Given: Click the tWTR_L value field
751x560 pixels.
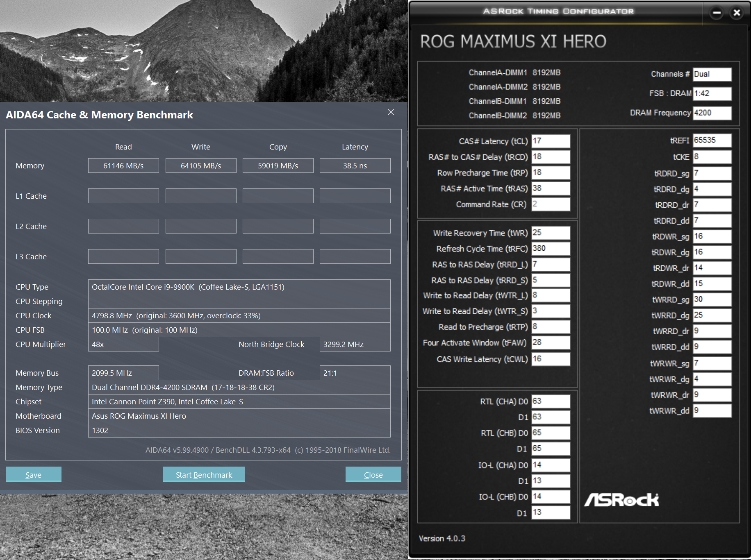Looking at the screenshot, I should pos(551,295).
